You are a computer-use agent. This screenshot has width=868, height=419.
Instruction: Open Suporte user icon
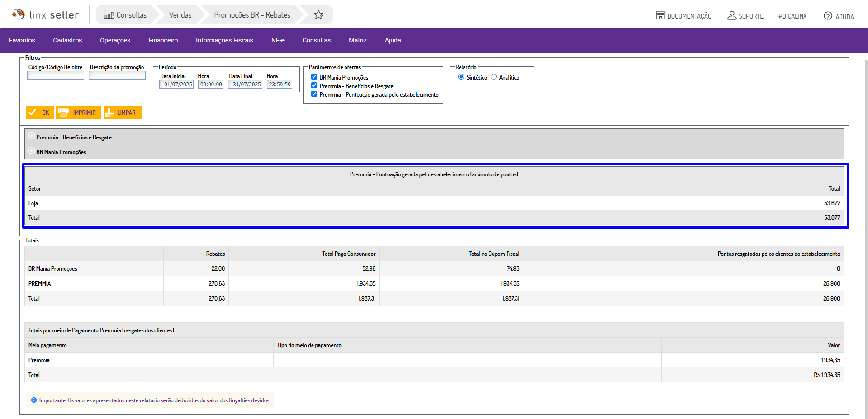(731, 16)
